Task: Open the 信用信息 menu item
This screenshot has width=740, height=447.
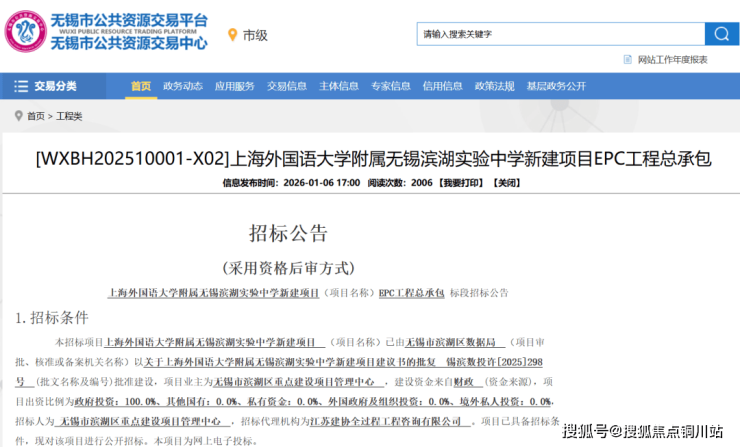Action: click(x=442, y=86)
